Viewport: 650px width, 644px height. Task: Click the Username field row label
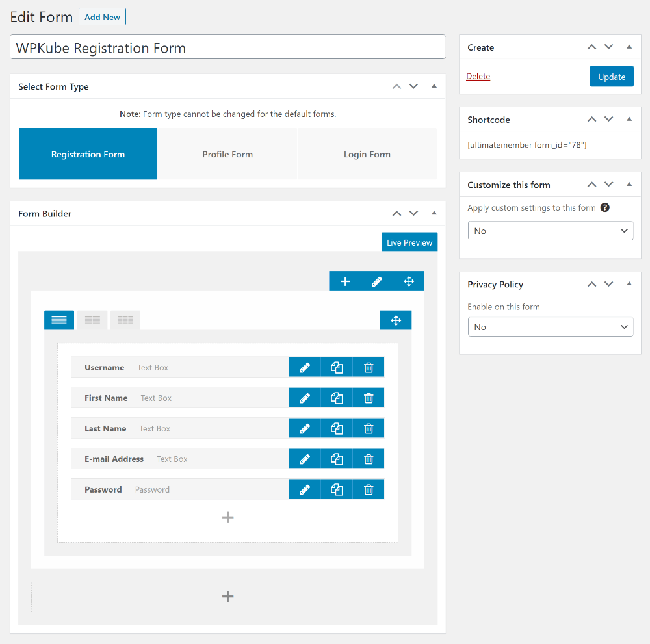click(105, 368)
